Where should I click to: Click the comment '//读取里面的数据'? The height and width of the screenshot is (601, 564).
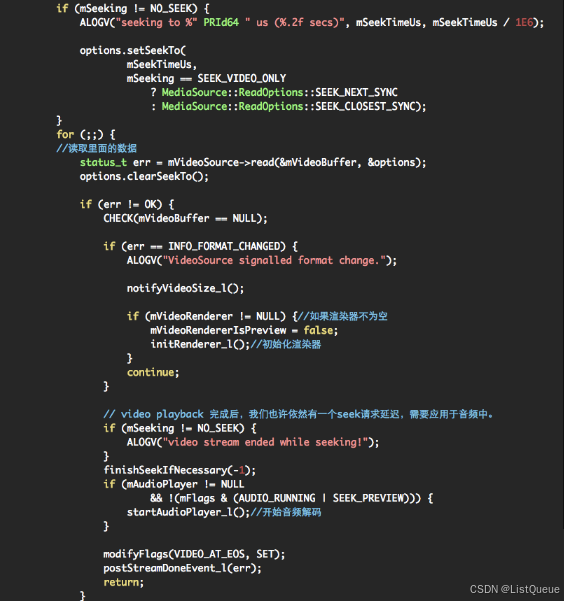(97, 148)
